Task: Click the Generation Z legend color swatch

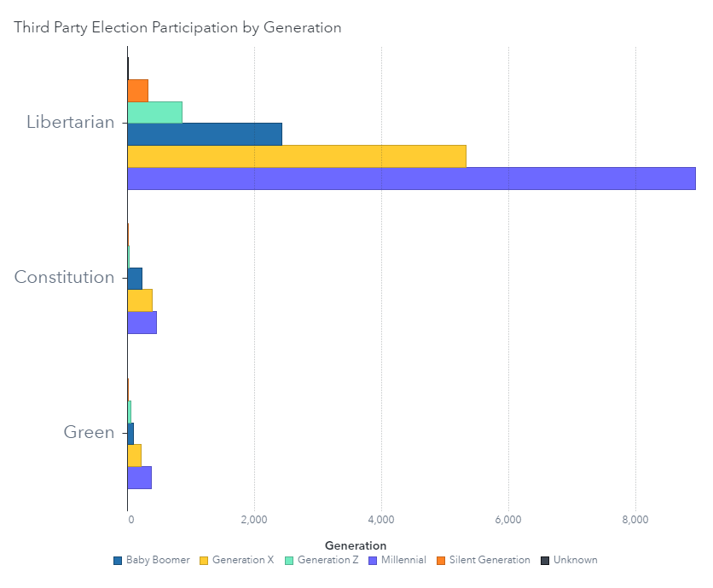Action: click(289, 561)
